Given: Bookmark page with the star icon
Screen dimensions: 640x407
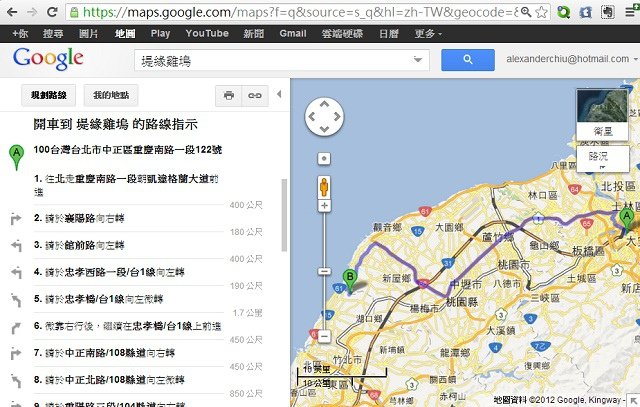Looking at the screenshot, I should (x=541, y=12).
